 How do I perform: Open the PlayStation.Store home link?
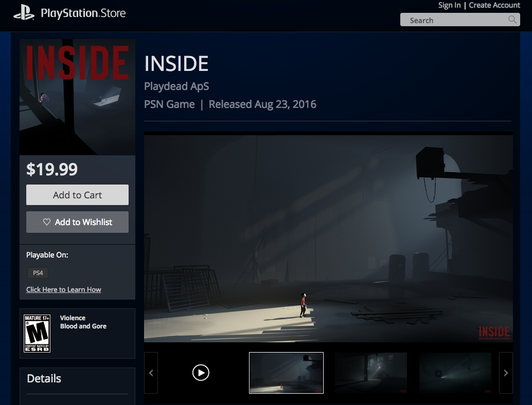pyautogui.click(x=83, y=13)
